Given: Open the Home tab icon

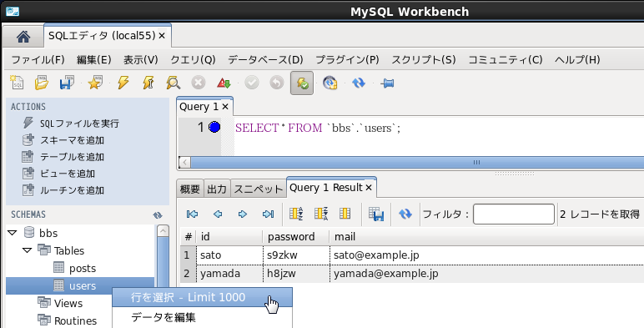Looking at the screenshot, I should [x=23, y=37].
